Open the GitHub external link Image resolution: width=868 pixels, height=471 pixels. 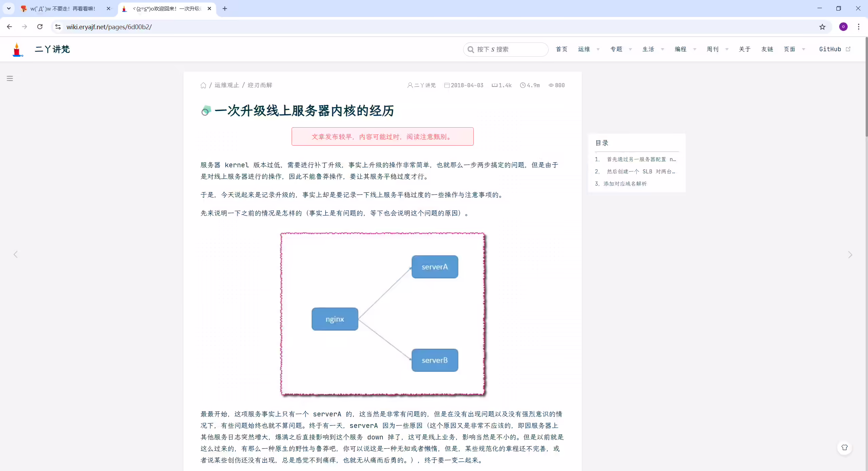click(x=834, y=49)
